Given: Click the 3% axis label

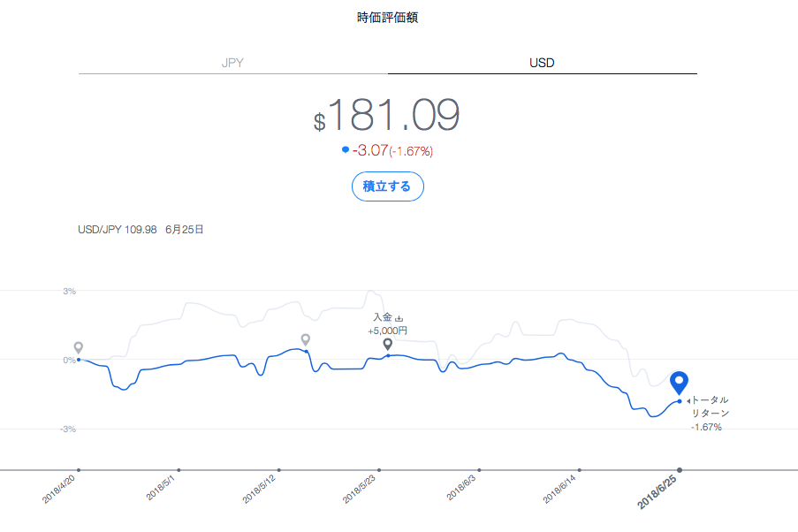Looking at the screenshot, I should tap(69, 292).
